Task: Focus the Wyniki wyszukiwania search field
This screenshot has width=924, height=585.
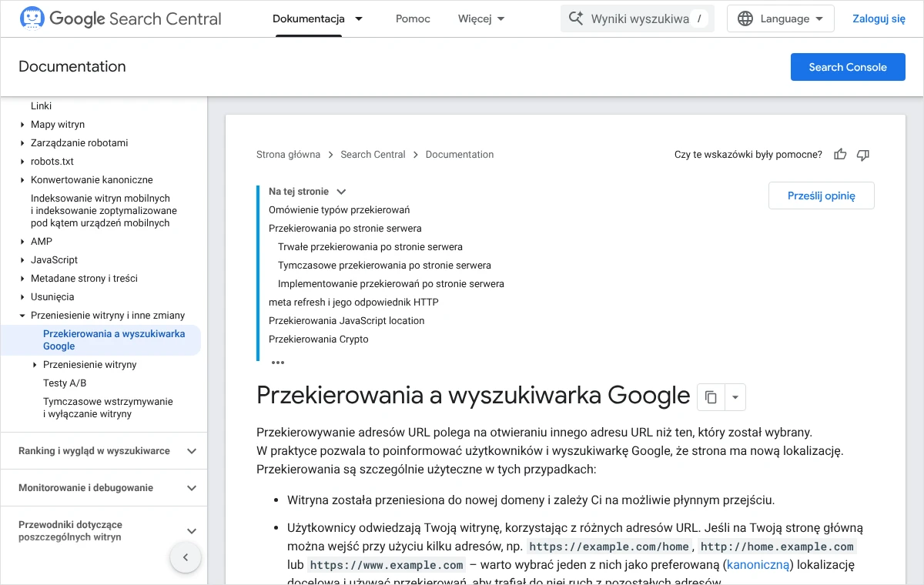Action: 638,18
